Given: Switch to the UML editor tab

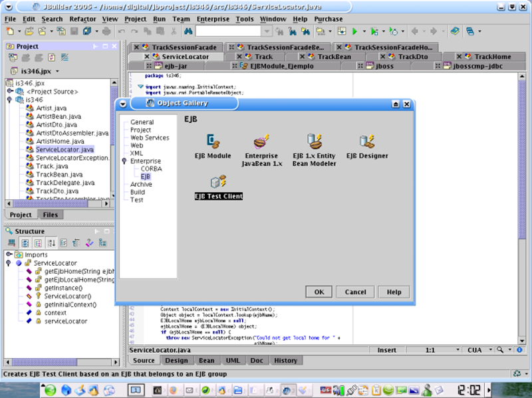Looking at the screenshot, I should [233, 360].
